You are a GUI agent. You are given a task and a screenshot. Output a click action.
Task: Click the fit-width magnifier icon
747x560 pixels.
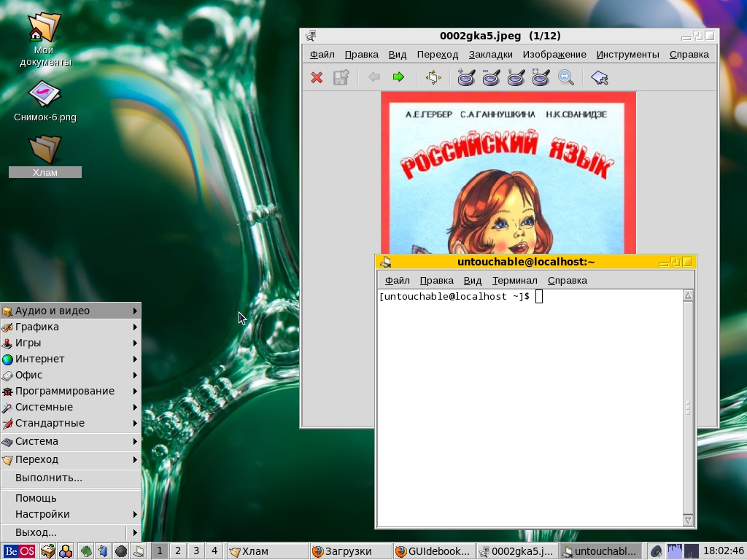565,77
